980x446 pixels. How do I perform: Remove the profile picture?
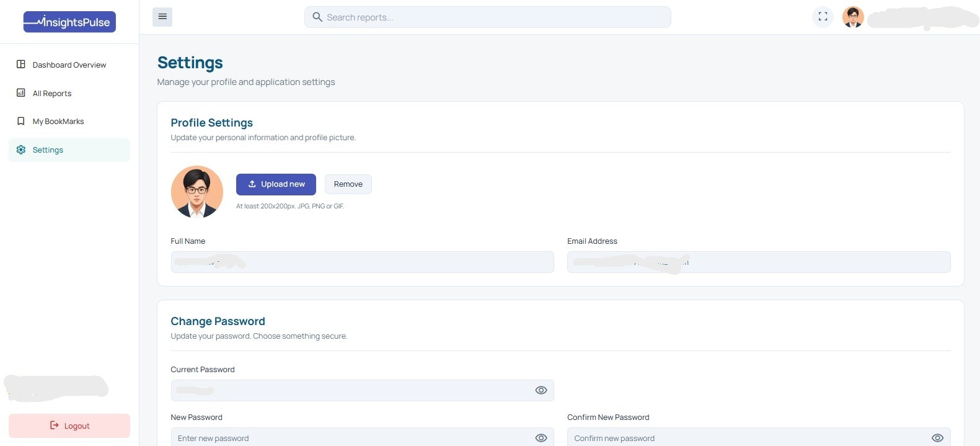tap(348, 184)
